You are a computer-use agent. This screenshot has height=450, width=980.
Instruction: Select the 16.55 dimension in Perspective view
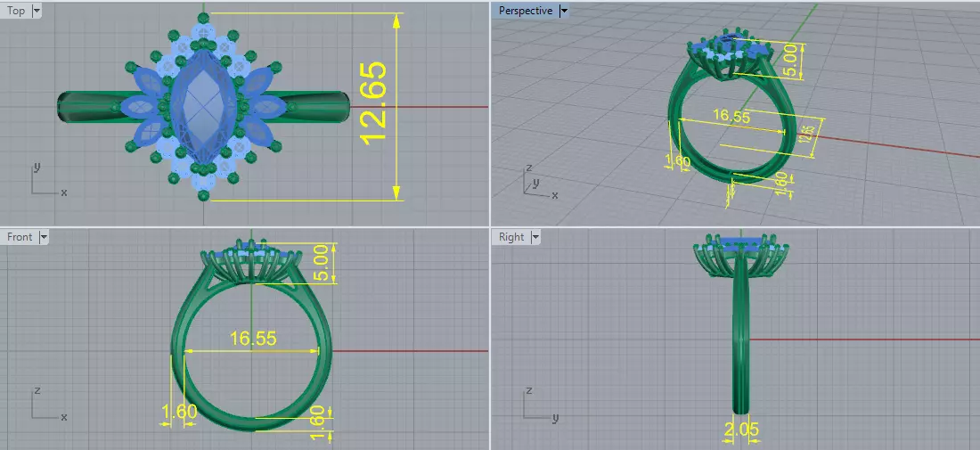click(731, 116)
